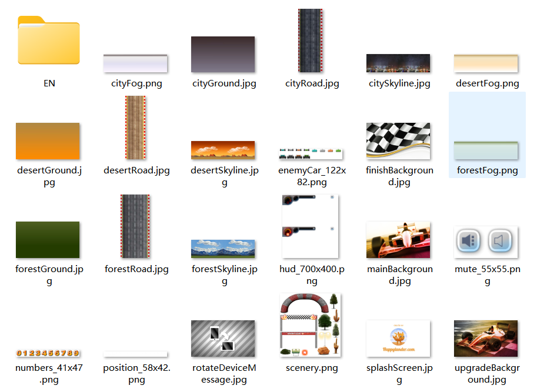Select the desertRoad.jpg road image
Screen dimensions: 537x392
click(x=135, y=128)
